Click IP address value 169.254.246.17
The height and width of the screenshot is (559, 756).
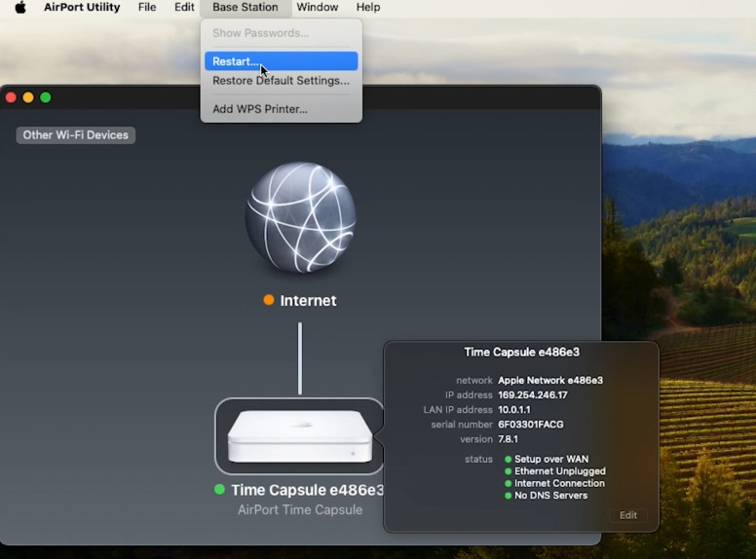tap(533, 395)
